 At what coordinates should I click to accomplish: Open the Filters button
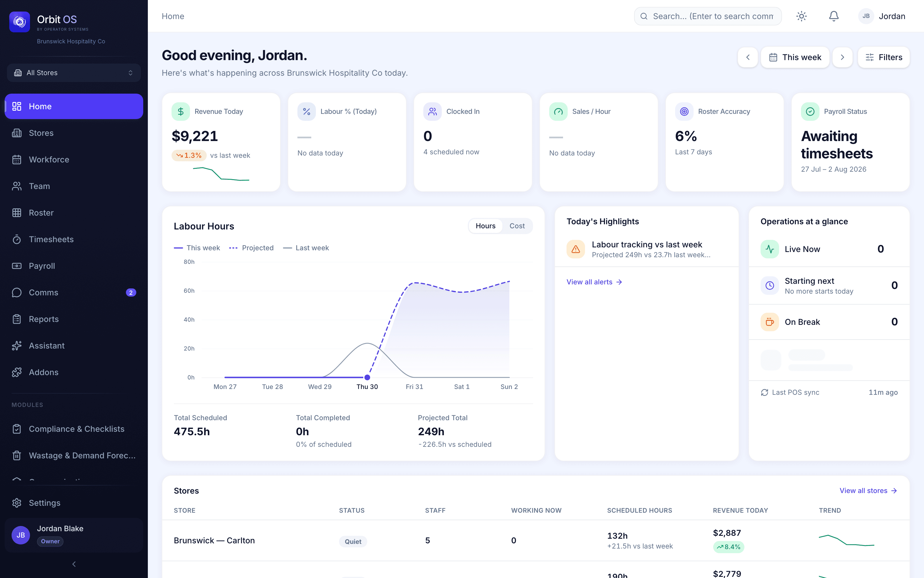[x=884, y=57]
